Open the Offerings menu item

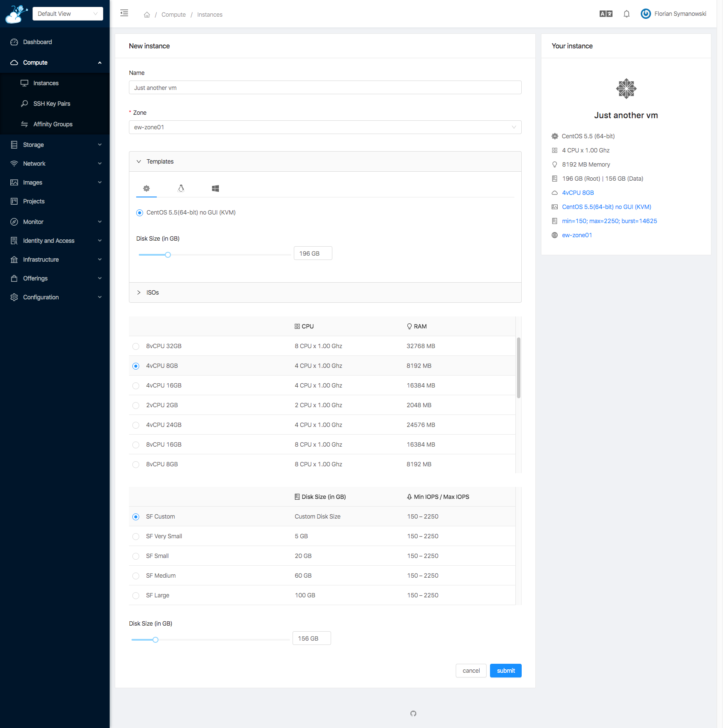coord(55,278)
